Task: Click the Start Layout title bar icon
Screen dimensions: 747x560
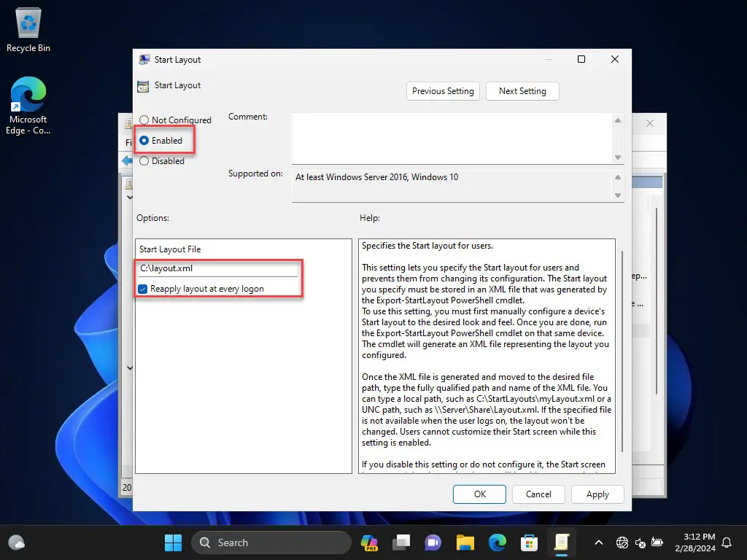Action: [144, 60]
